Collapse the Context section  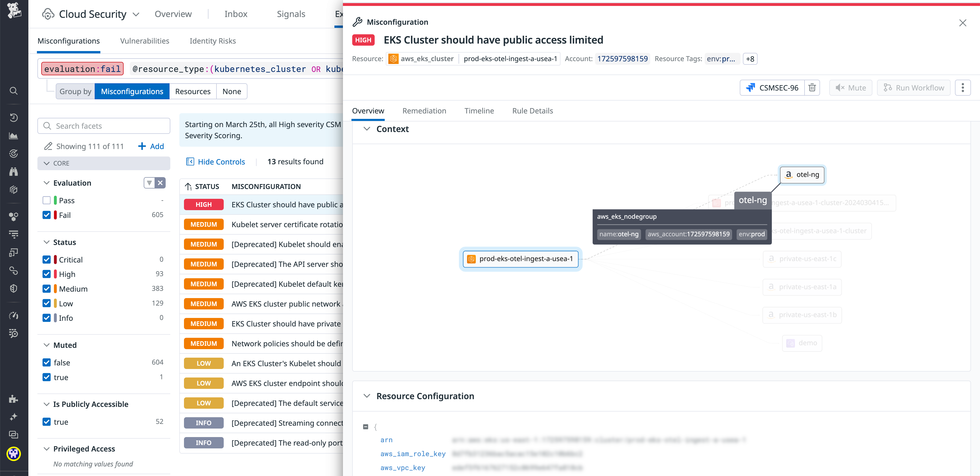[x=367, y=129]
